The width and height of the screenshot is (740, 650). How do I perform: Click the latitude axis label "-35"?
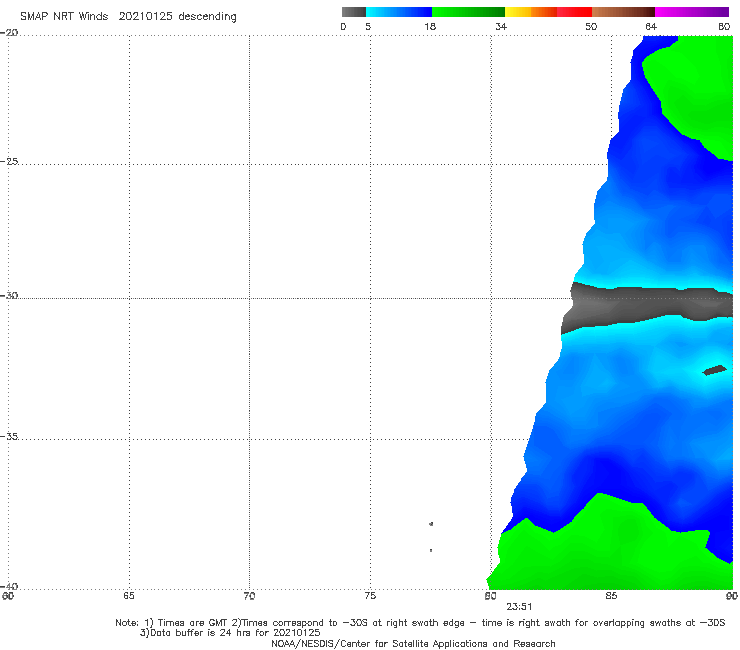(9, 436)
